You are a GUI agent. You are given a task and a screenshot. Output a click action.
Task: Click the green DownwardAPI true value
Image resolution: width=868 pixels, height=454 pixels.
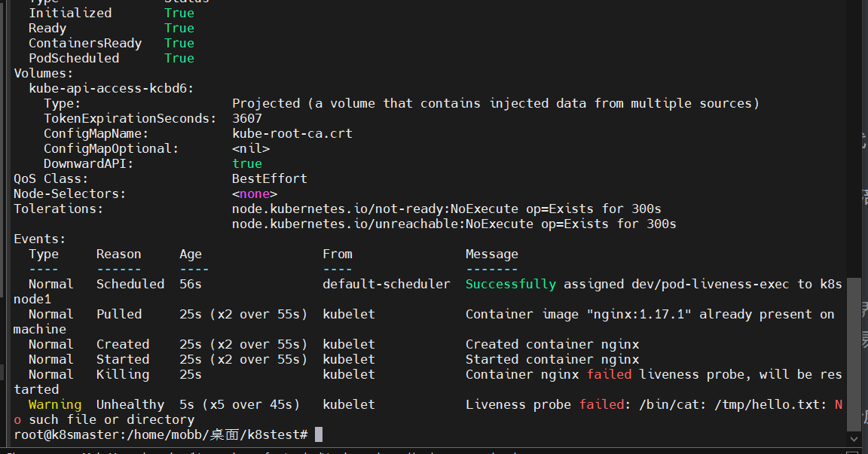246,163
